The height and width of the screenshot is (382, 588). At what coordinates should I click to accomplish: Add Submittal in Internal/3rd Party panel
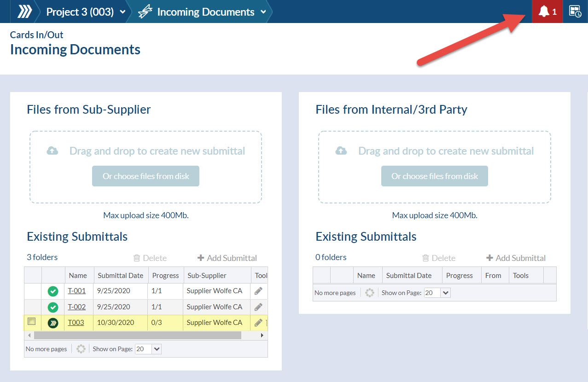tap(516, 258)
